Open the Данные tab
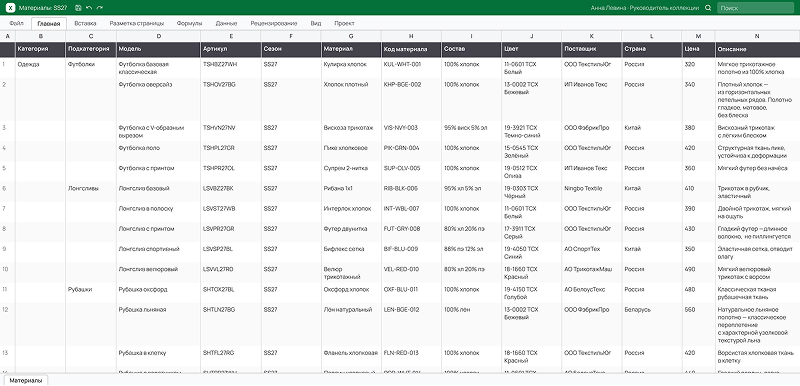 pyautogui.click(x=226, y=23)
